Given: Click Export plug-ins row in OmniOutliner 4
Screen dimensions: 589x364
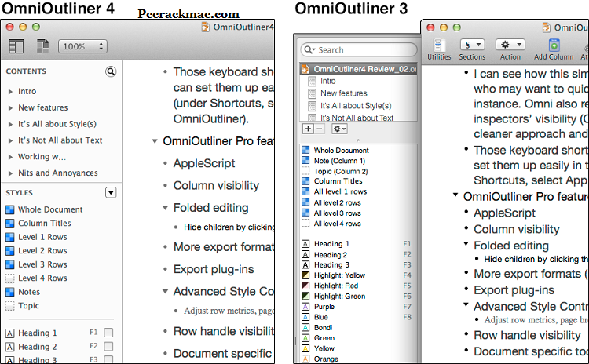Looking at the screenshot, I should 214,269.
